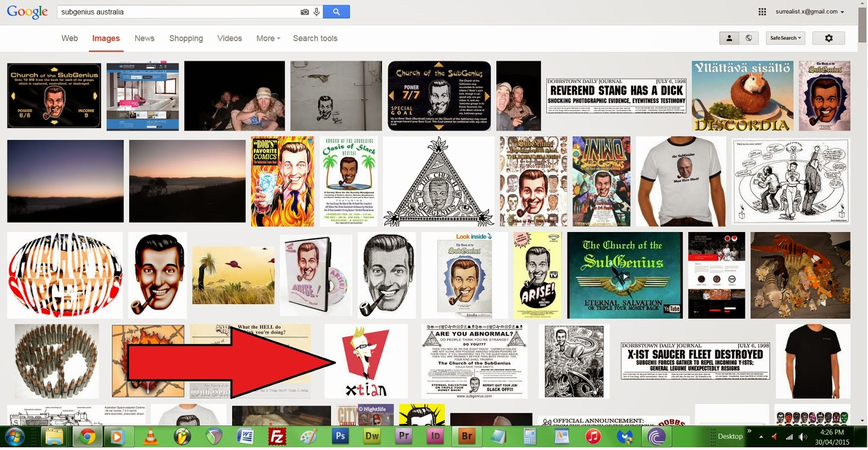Open the Bob's Favorite Comics thumbnail
This screenshot has height=450, width=868.
pyautogui.click(x=283, y=182)
